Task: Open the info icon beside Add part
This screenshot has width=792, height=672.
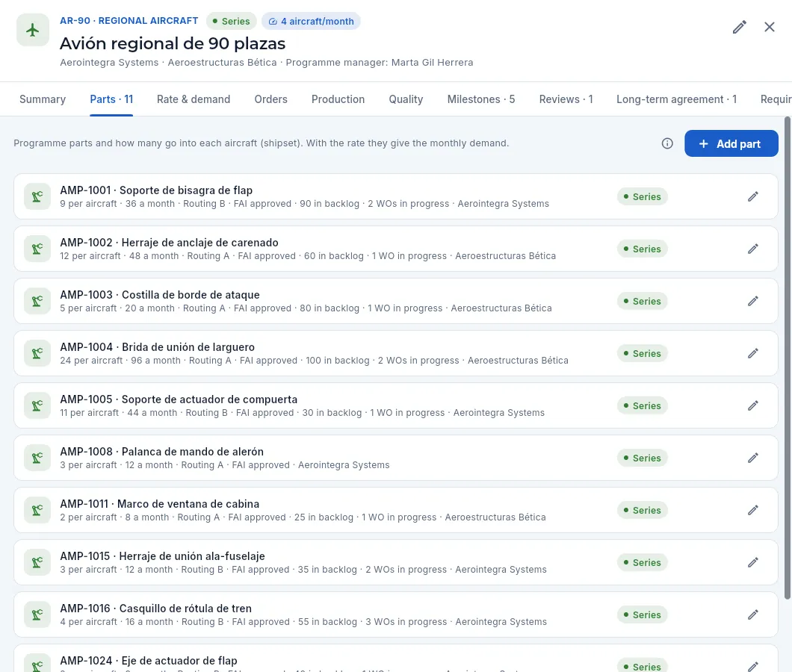Action: point(667,143)
